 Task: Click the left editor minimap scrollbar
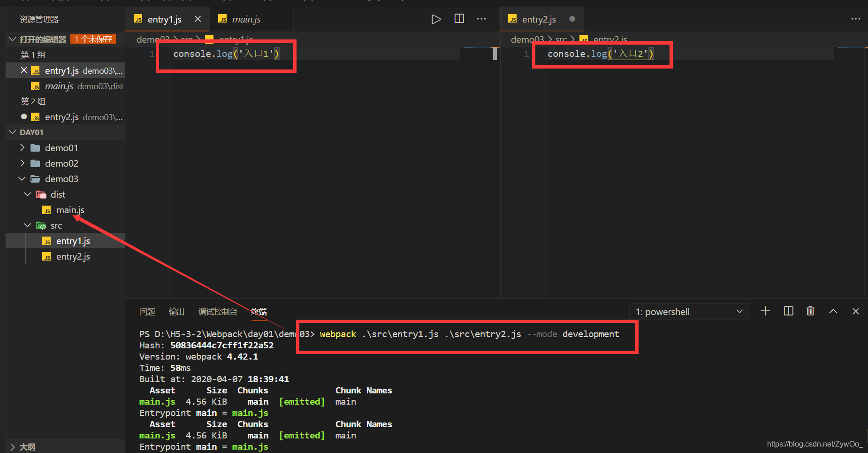coord(495,54)
